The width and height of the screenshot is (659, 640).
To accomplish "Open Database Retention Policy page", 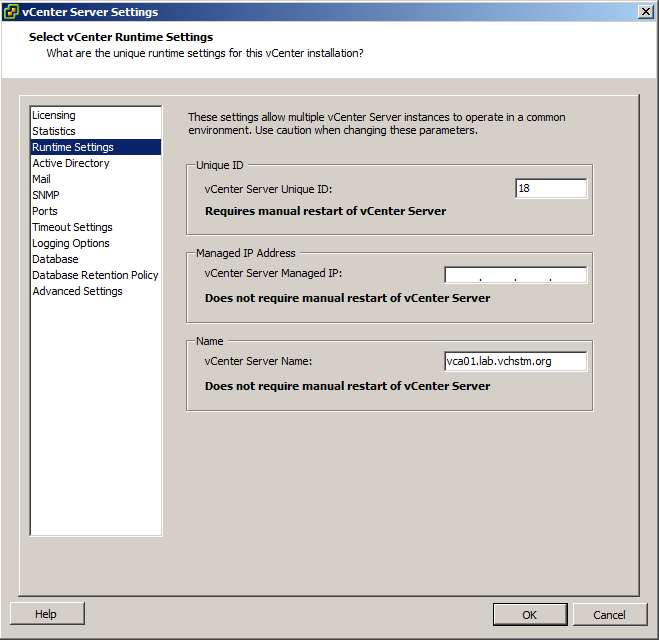I will pos(96,275).
